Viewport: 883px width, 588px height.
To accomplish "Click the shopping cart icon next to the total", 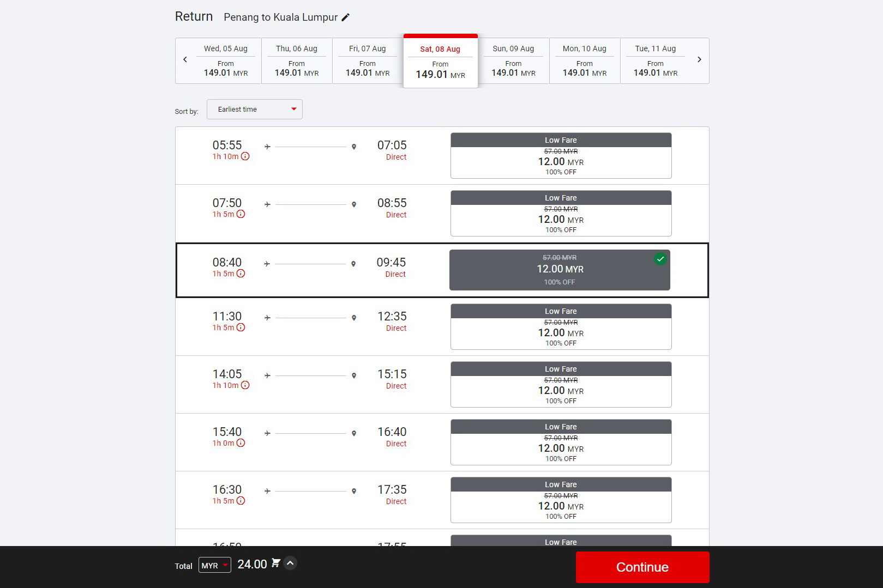I will (276, 563).
